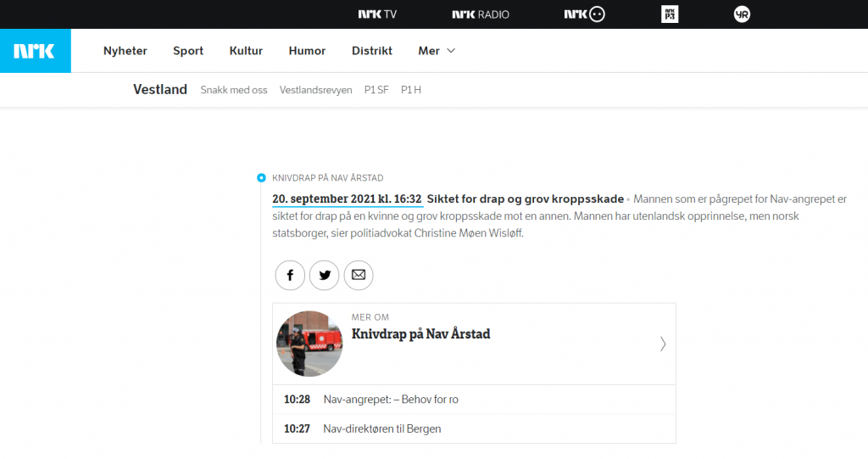The width and height of the screenshot is (868, 459).
Task: Open the Nyheter menu item
Action: (x=125, y=51)
